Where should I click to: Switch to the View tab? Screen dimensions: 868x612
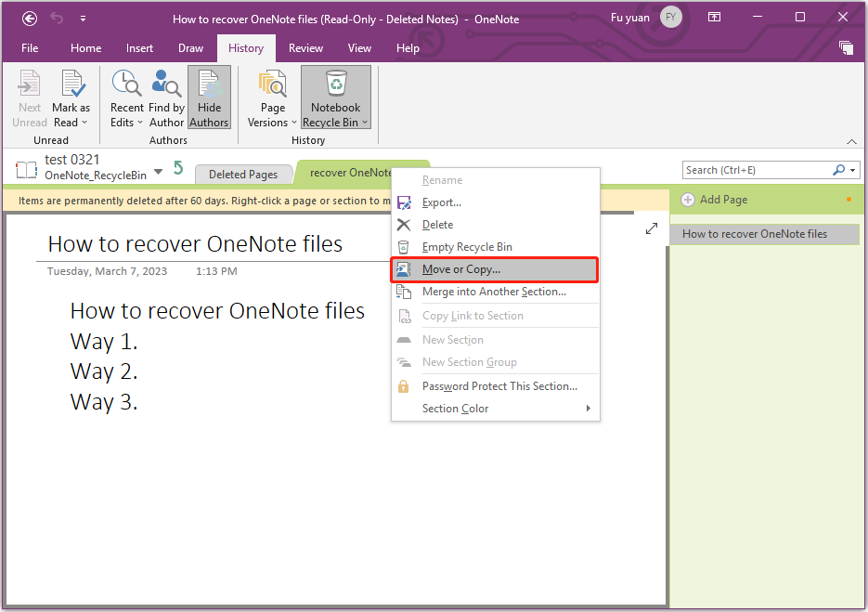(x=359, y=48)
